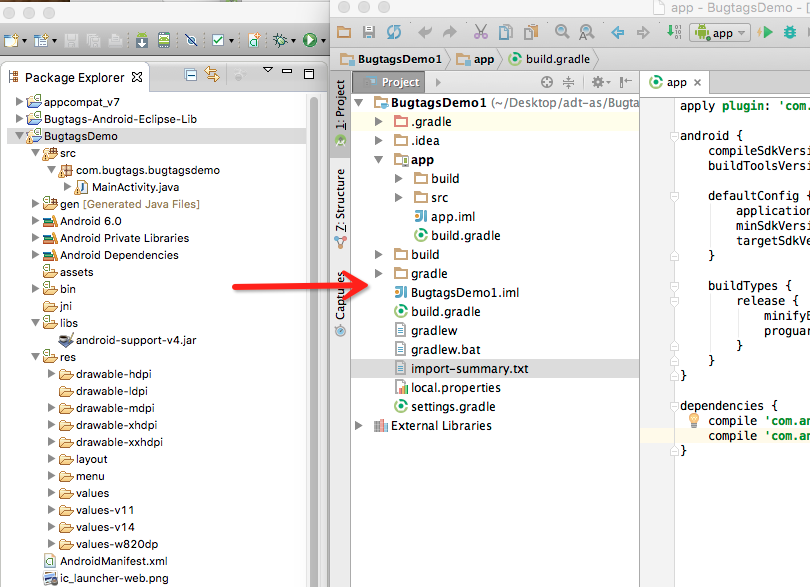
Task: Collapse the res folder in Package Explorer
Action: pos(36,357)
